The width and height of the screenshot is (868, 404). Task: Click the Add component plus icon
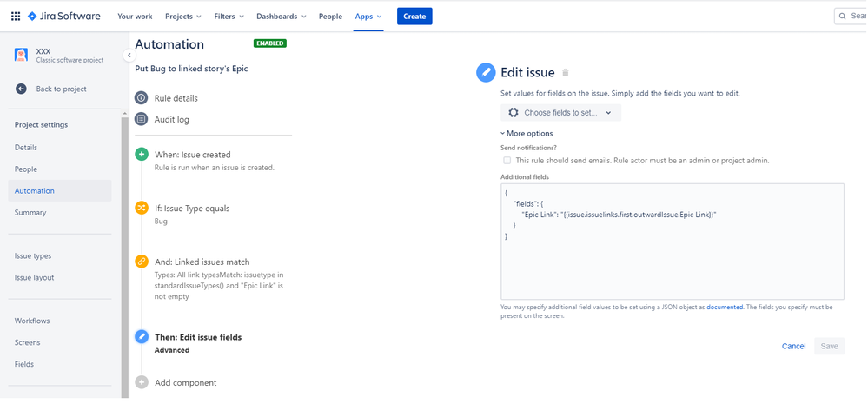point(142,382)
